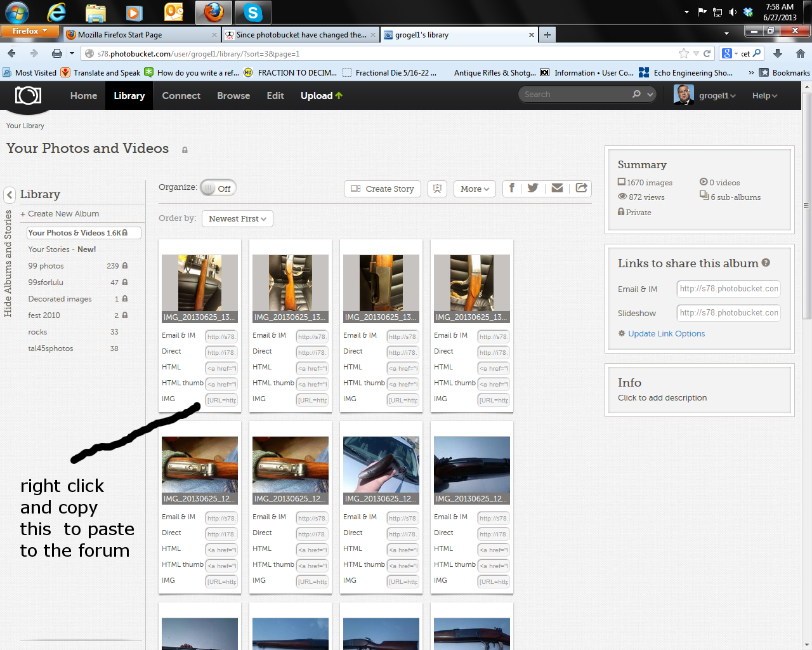The image size is (812, 650).
Task: Open Skype from the Windows taskbar
Action: click(x=252, y=12)
